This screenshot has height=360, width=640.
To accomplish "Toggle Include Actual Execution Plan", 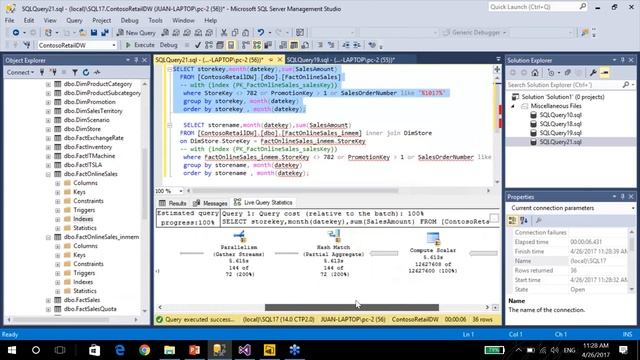I will (246, 45).
